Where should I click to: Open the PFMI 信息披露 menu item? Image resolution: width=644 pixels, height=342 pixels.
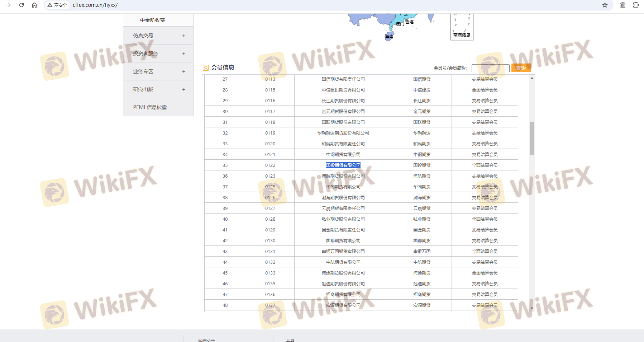[x=150, y=107]
